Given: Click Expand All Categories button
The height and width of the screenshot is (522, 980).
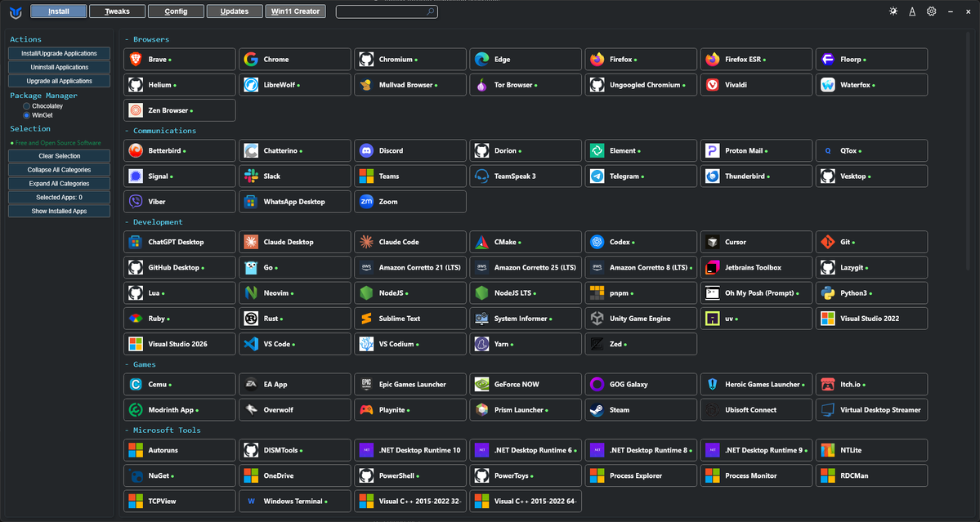Looking at the screenshot, I should tap(60, 184).
